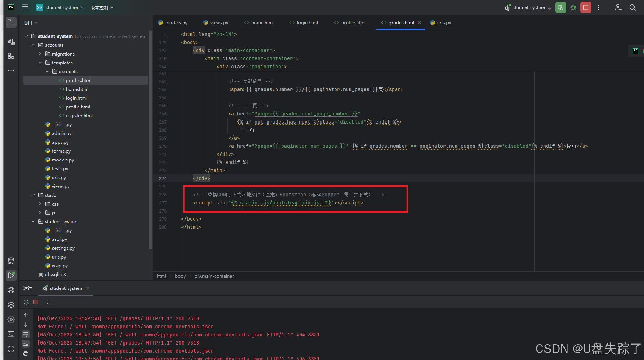Open the student_system run configuration dropdown
The width and height of the screenshot is (644, 360).
(528, 7)
